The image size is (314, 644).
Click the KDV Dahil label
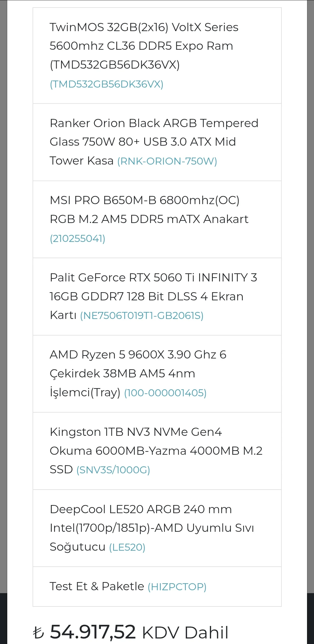pyautogui.click(x=185, y=633)
